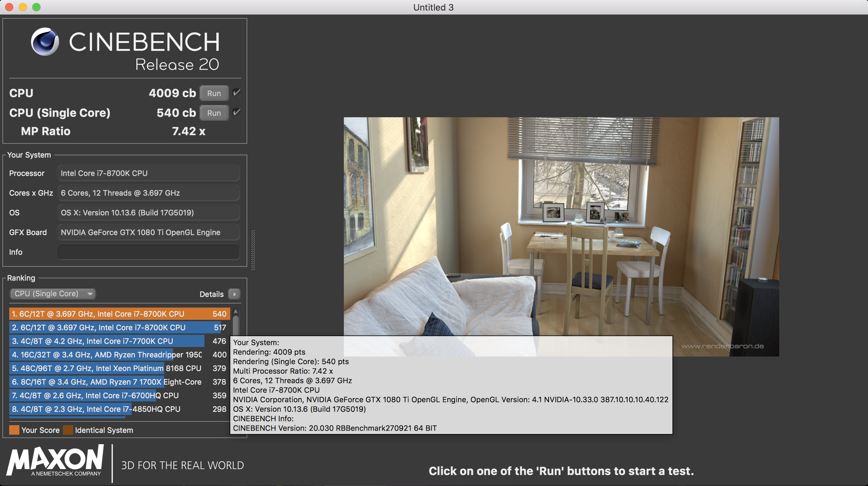868x486 pixels.
Task: Uncheck the CPU (Single Core) test checkbox
Action: tap(237, 112)
